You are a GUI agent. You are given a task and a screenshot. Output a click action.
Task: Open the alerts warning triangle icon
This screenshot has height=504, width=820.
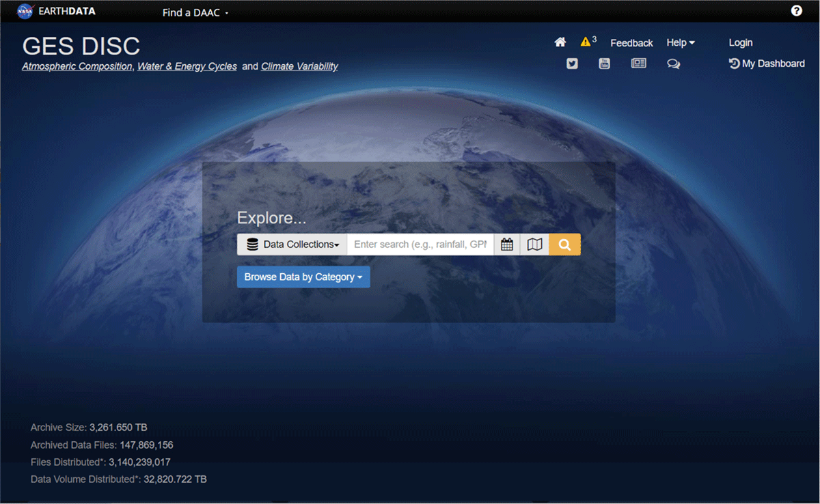tap(586, 42)
